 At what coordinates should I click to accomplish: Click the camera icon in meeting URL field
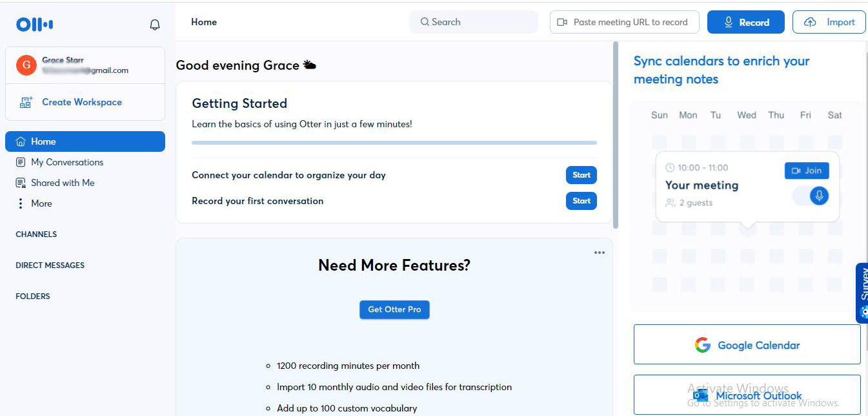pos(562,22)
